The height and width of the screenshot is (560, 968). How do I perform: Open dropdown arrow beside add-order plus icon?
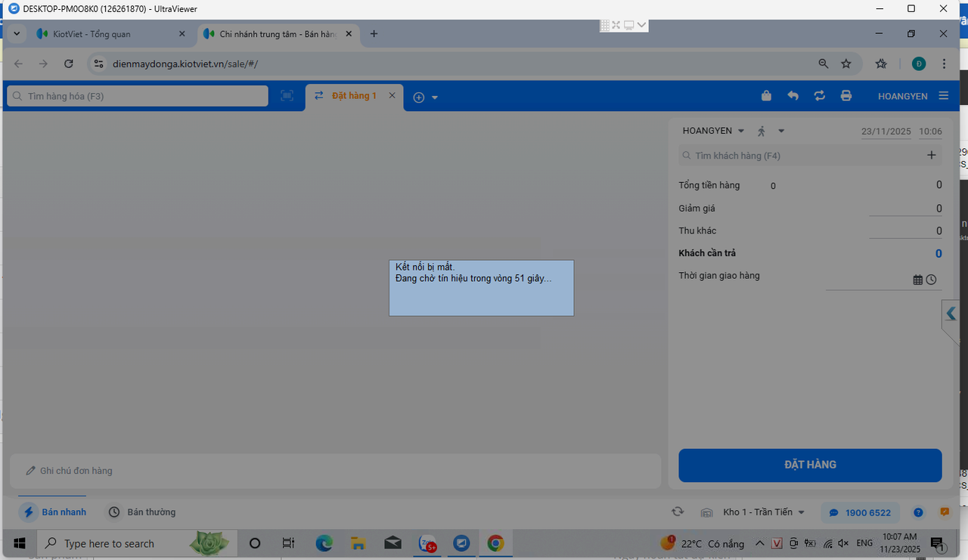pyautogui.click(x=435, y=97)
